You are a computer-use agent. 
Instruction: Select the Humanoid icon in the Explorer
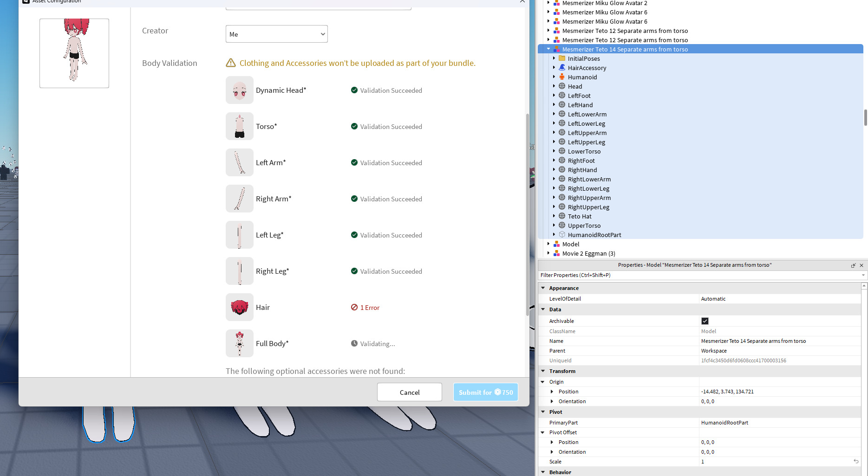click(x=562, y=77)
